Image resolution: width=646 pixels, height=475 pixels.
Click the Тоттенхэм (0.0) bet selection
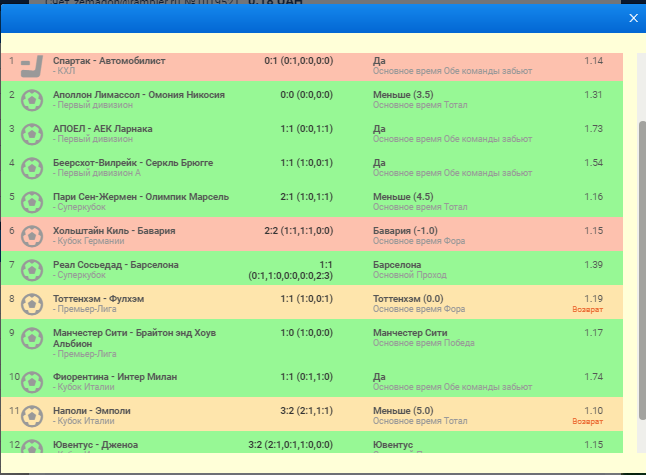(x=419, y=304)
